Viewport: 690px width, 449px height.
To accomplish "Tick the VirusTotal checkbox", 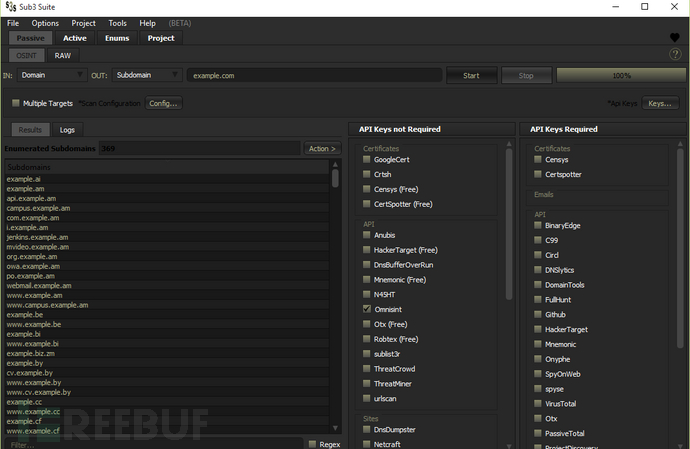I will click(x=538, y=403).
